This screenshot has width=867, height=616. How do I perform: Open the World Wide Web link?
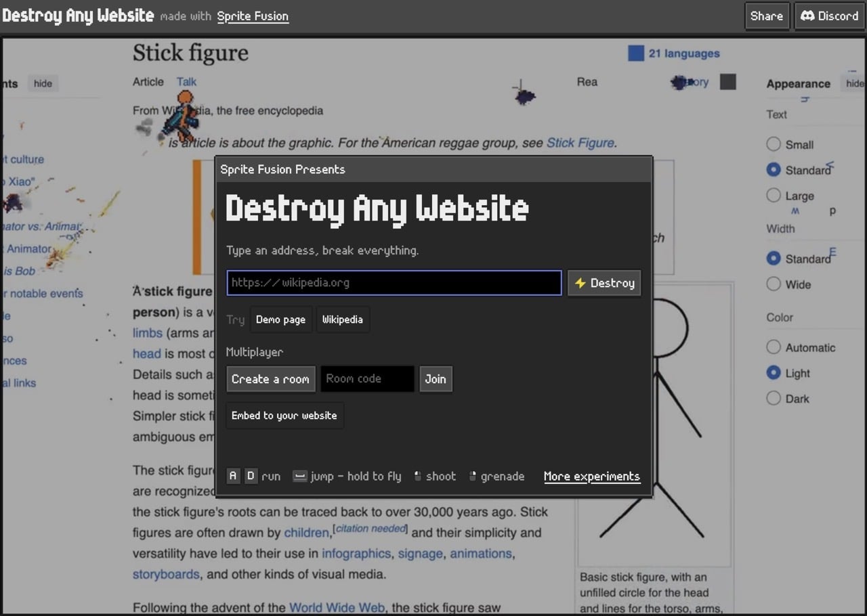pos(337,608)
